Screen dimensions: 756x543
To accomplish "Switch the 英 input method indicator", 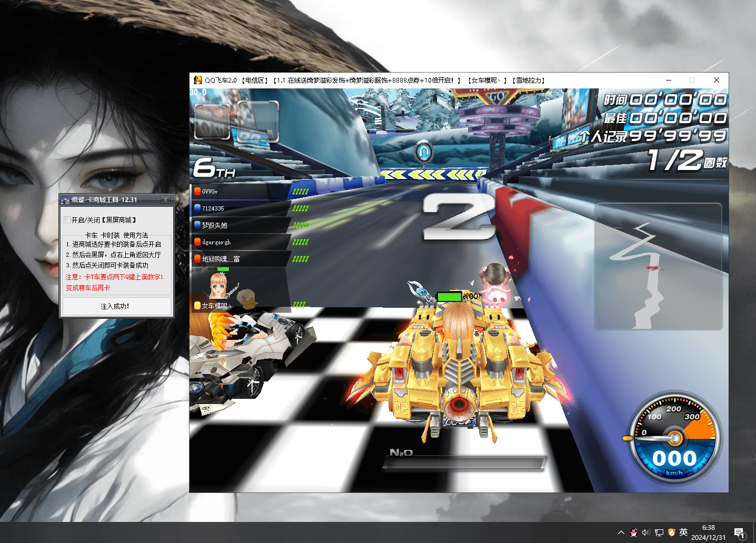I will [x=683, y=532].
